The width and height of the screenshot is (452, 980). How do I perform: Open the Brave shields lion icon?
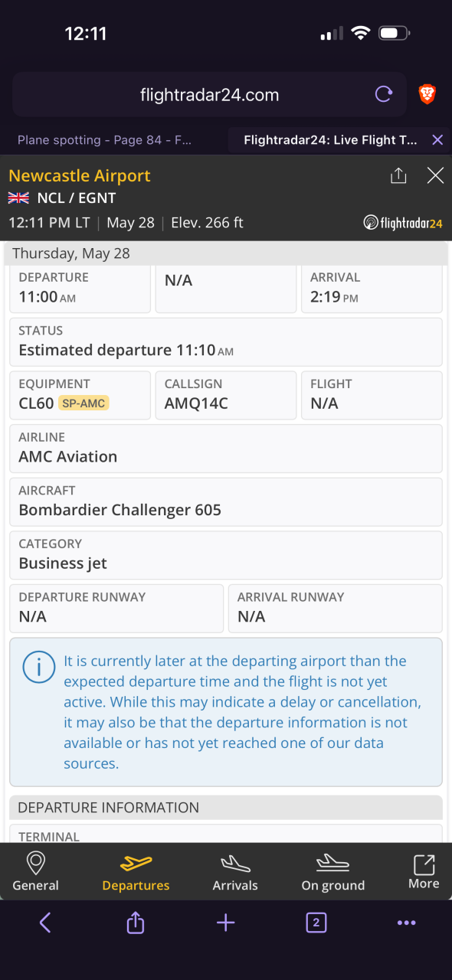[x=427, y=95]
